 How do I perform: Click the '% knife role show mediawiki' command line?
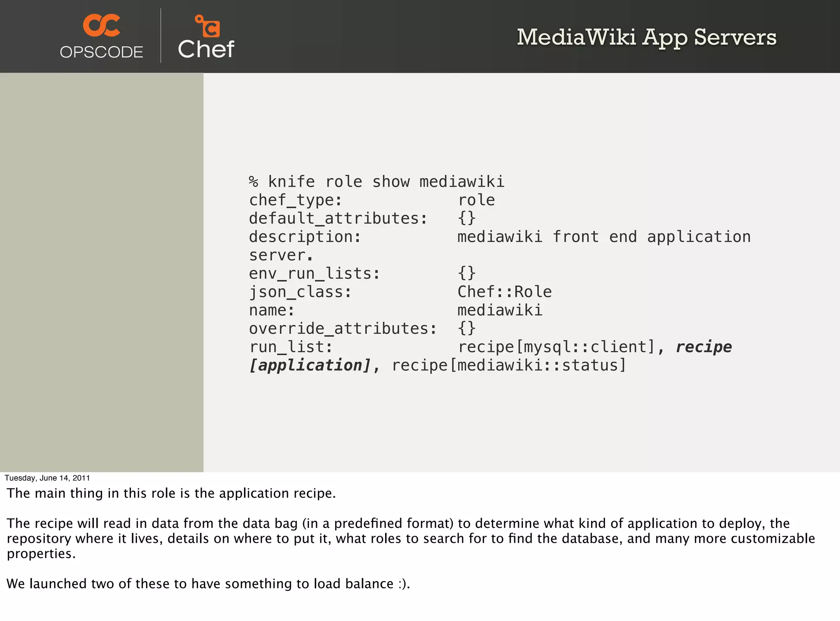pos(377,182)
